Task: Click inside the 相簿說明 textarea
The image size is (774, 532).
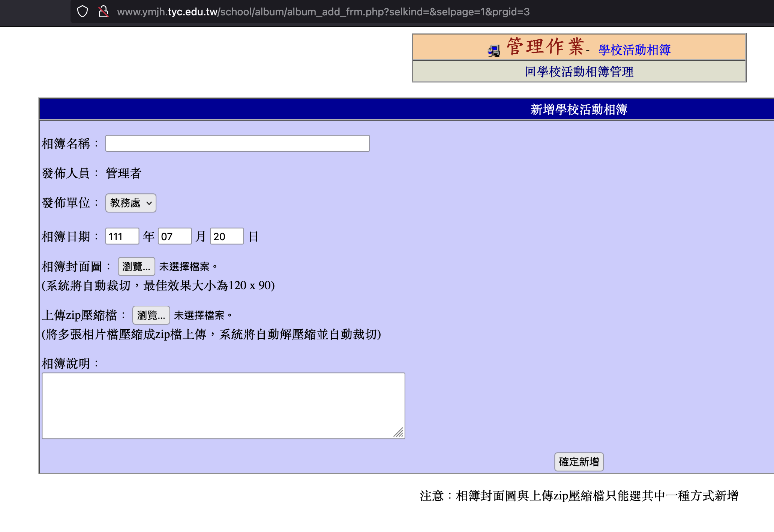Action: point(223,406)
